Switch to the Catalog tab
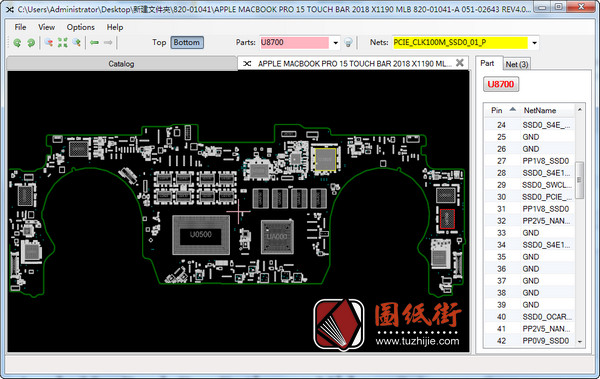 121,64
